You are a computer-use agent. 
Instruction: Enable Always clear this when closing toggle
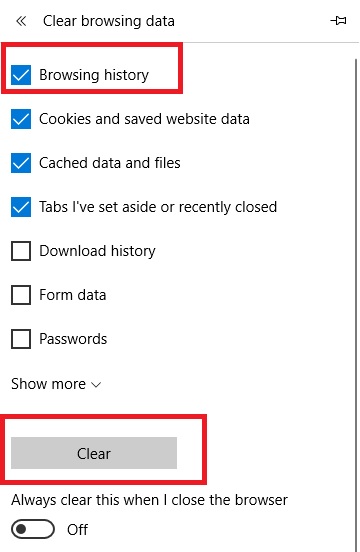33,529
